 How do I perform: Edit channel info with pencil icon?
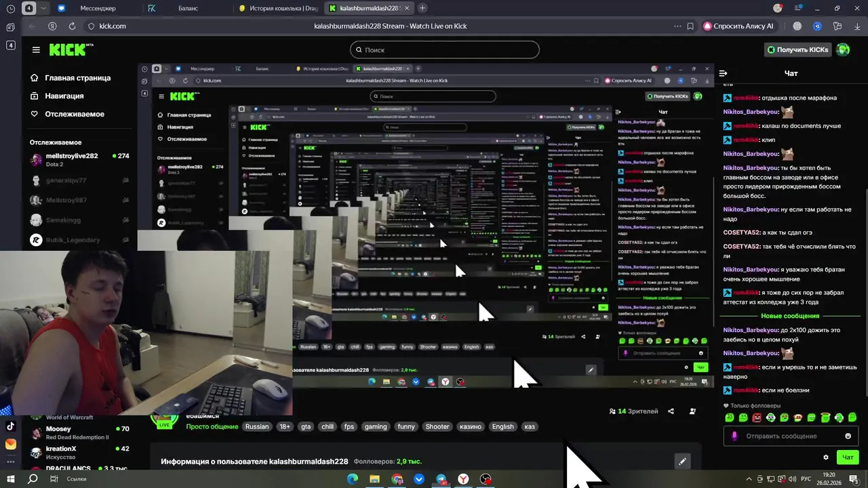pyautogui.click(x=683, y=462)
